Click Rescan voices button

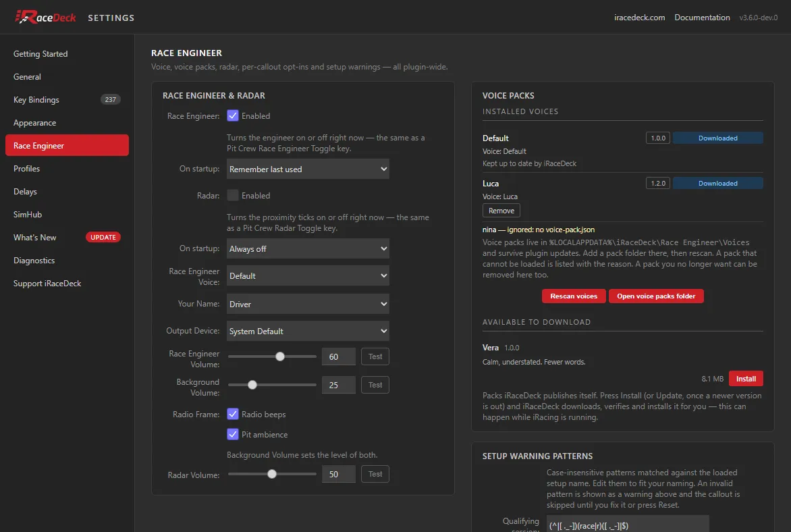(574, 296)
